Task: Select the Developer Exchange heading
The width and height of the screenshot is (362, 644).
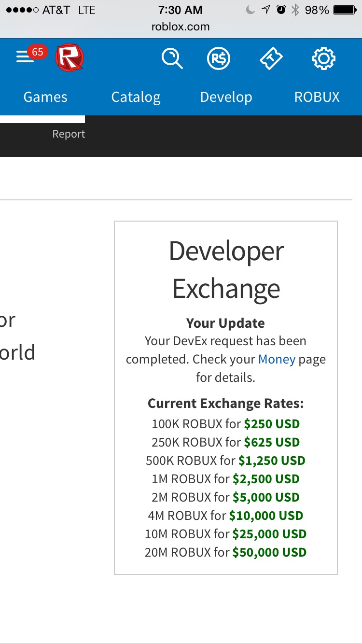Action: pyautogui.click(x=226, y=270)
